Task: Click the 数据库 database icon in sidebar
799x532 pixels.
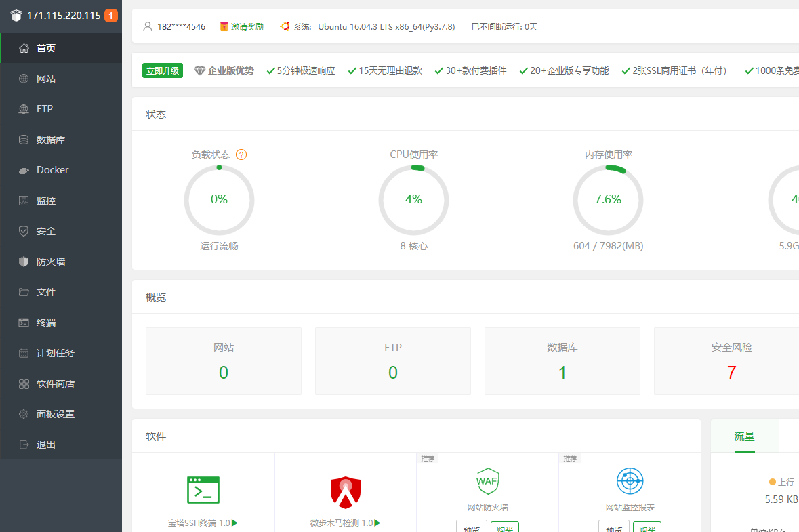Action: pos(24,140)
